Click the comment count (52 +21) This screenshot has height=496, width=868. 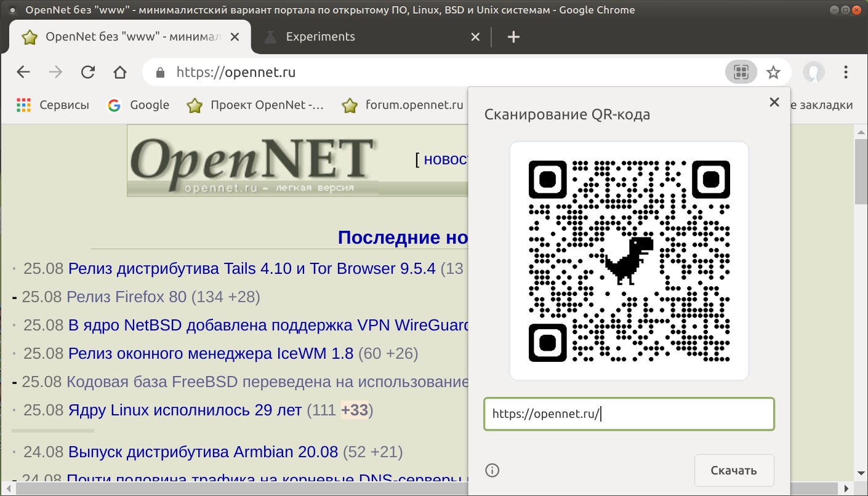point(373,453)
